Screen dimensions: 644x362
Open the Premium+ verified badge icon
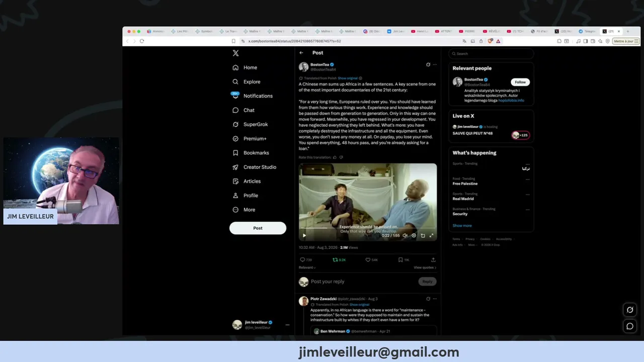(x=235, y=138)
